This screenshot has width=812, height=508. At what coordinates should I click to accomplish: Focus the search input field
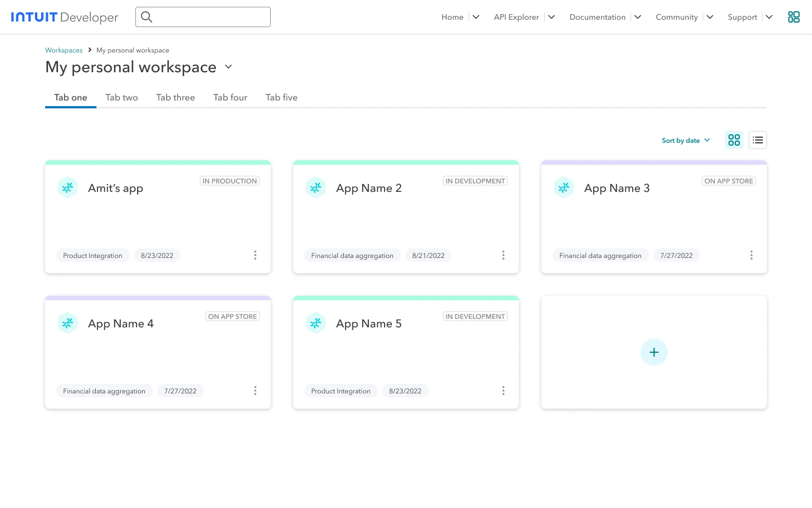click(203, 17)
